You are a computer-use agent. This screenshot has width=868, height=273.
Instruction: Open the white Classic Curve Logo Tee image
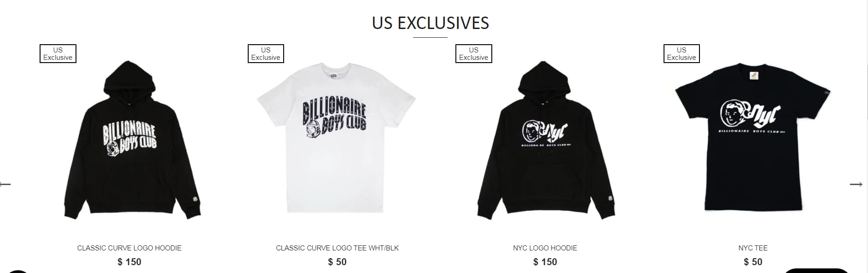(337, 138)
